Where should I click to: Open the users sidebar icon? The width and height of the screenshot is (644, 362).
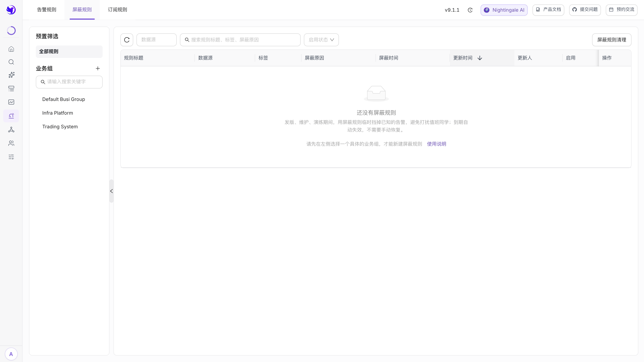(11, 143)
